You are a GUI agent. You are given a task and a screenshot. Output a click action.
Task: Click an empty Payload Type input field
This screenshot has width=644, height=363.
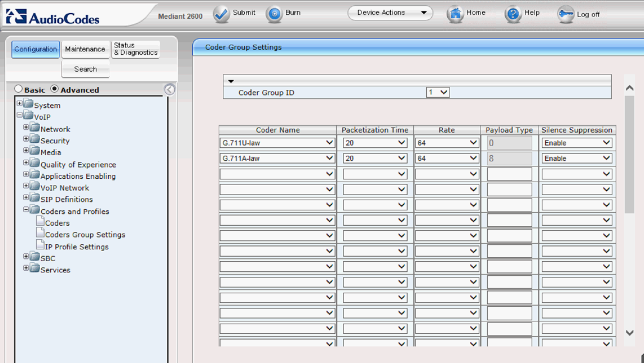pos(509,173)
